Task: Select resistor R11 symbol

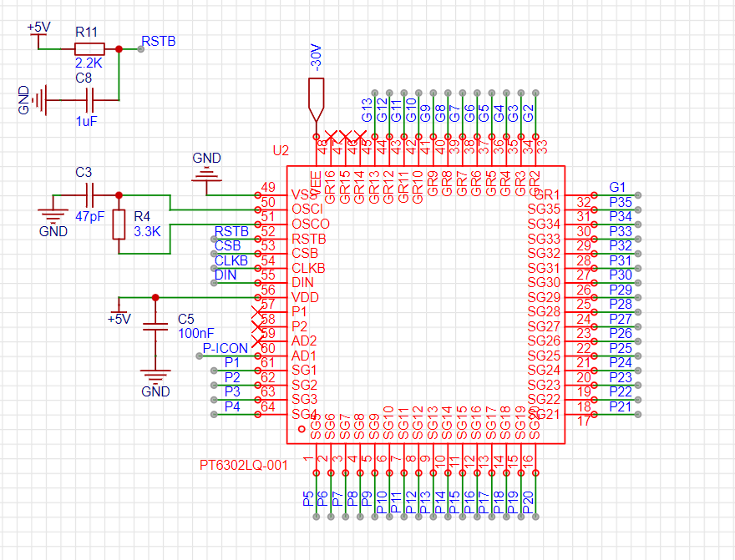Action: [89, 48]
